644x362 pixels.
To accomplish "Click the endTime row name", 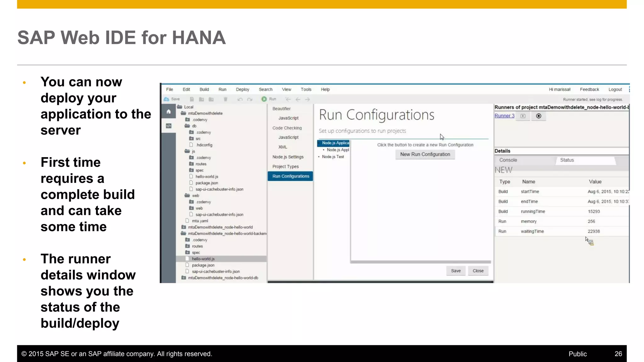I will pyautogui.click(x=529, y=202).
